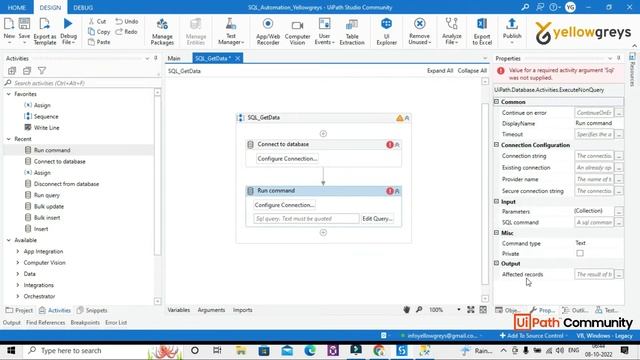Open the Arguments panel tab
640x360 pixels.
[x=211, y=310]
